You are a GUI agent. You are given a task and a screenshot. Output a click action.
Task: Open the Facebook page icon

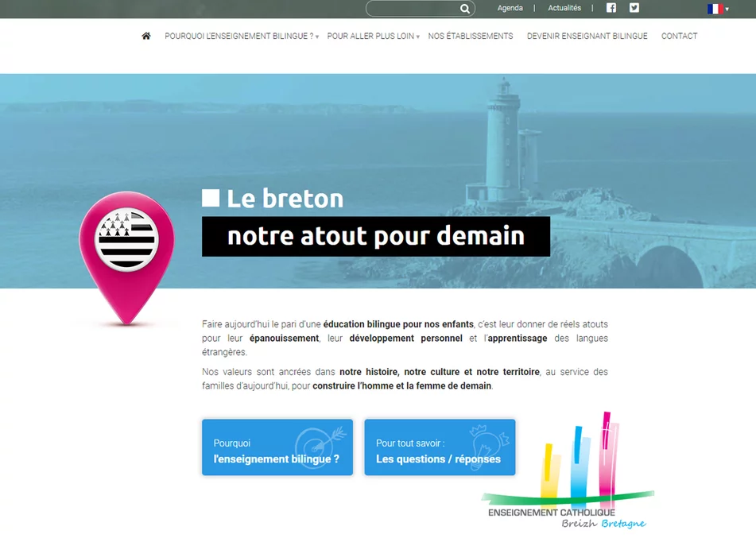[611, 8]
